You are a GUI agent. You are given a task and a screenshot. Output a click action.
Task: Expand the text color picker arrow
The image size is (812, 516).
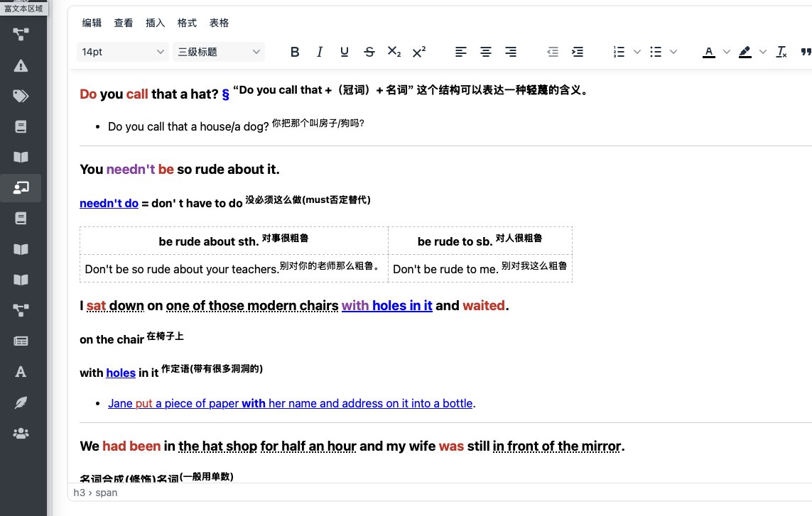(727, 52)
